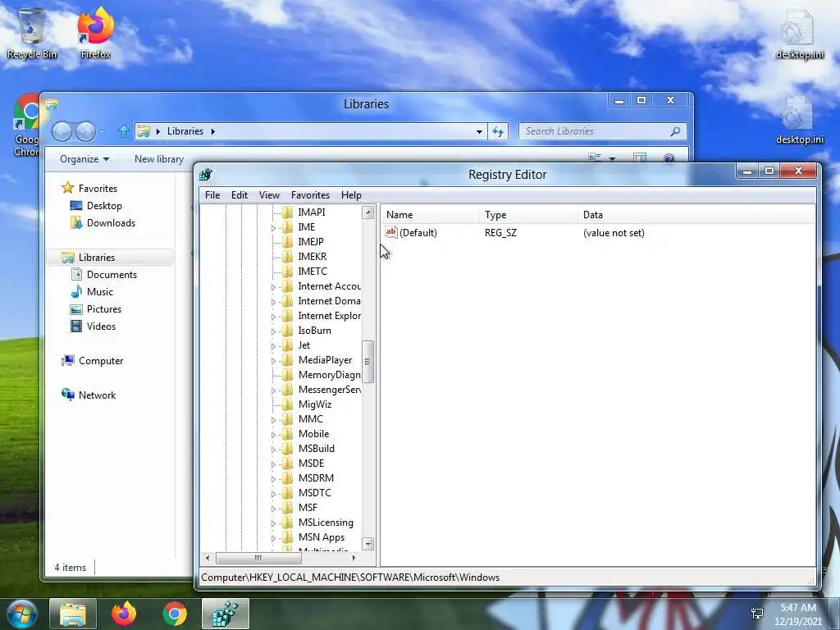Expand the Internet Explorer key

273,317
